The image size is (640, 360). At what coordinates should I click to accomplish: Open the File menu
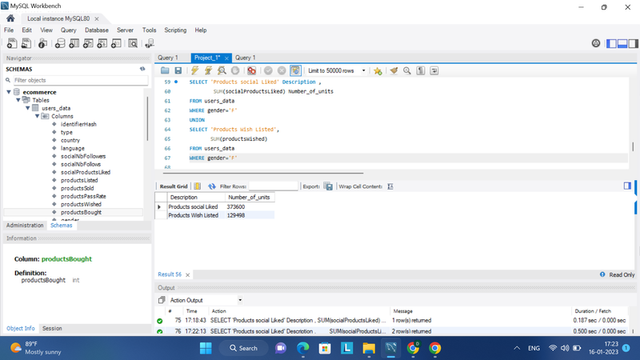[9, 30]
